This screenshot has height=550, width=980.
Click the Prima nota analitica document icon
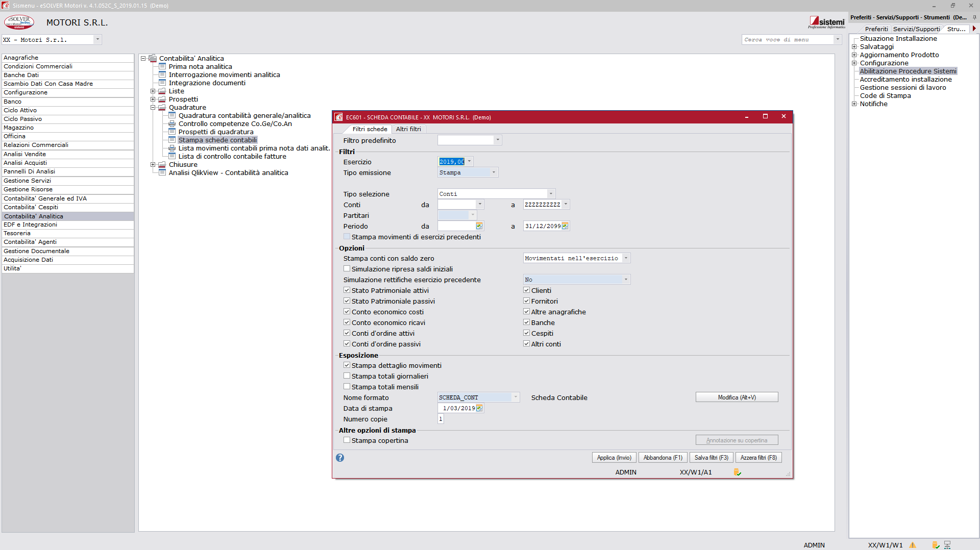162,66
